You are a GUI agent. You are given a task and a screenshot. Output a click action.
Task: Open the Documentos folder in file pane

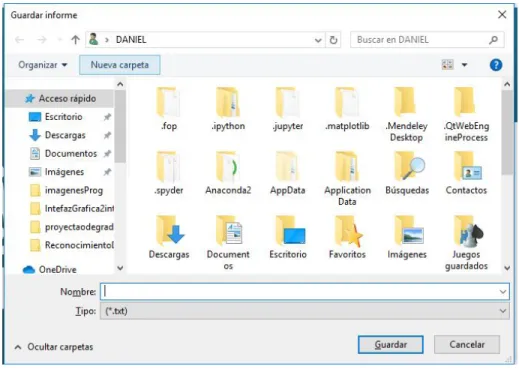tap(228, 242)
